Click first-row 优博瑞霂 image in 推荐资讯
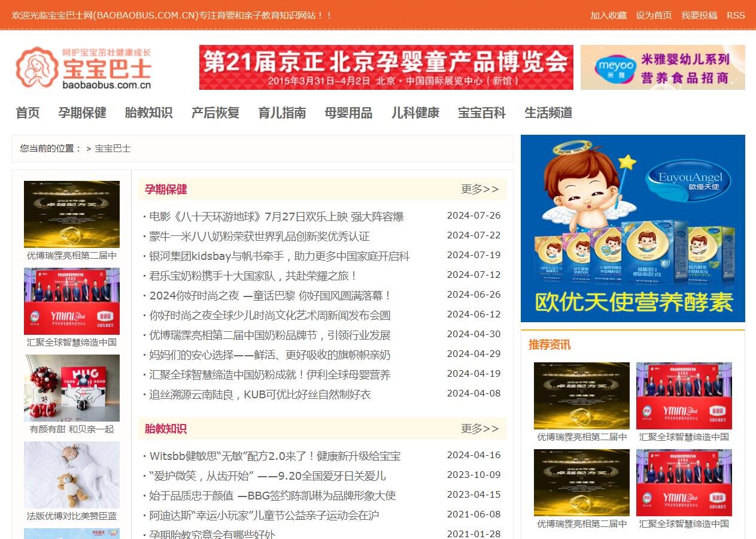Image resolution: width=756 pixels, height=539 pixels. tap(582, 396)
